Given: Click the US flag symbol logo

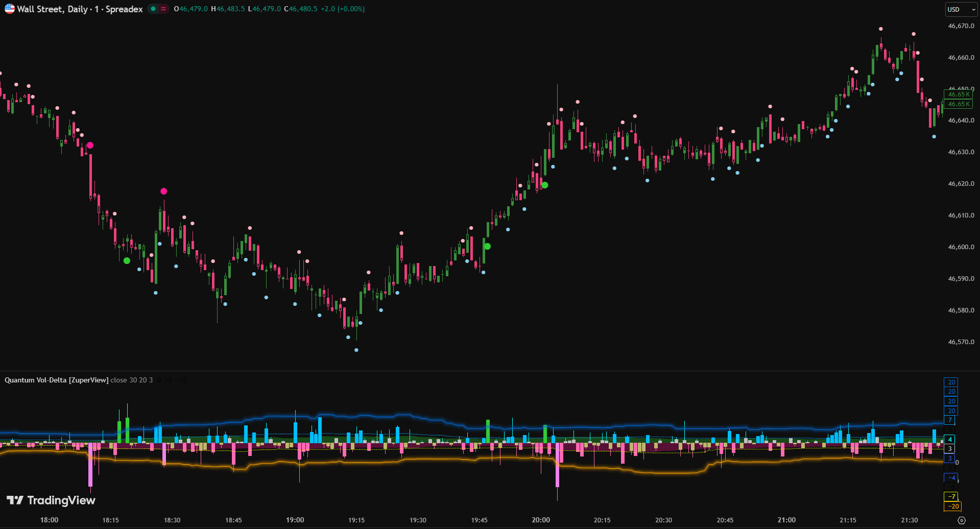Looking at the screenshot, I should tap(10, 9).
